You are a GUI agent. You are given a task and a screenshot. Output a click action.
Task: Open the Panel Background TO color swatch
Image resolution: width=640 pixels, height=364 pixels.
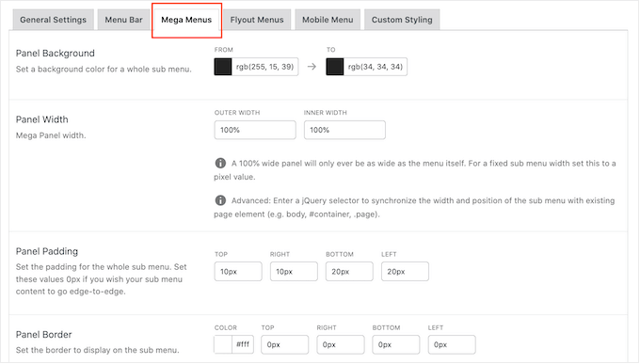pos(335,67)
